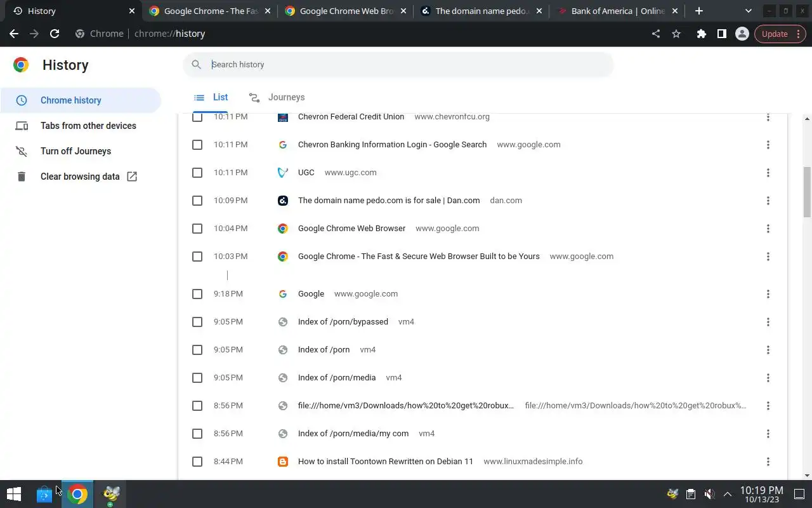Expand the tab search dropdown arrow

[x=749, y=11]
